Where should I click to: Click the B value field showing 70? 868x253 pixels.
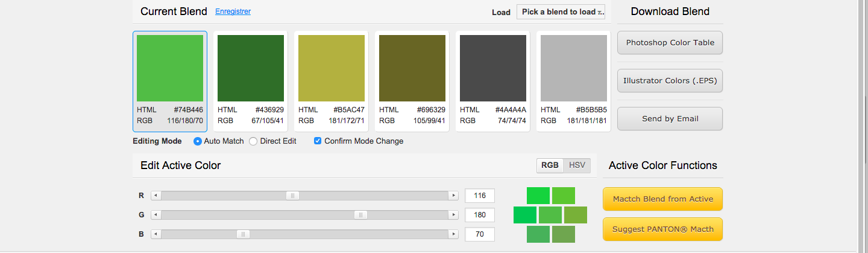point(480,234)
